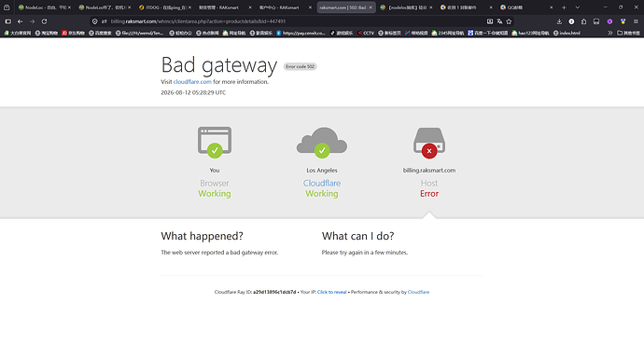Click the purple hexagon extension icon
Viewport: 644px width, 345px height.
[609, 21]
